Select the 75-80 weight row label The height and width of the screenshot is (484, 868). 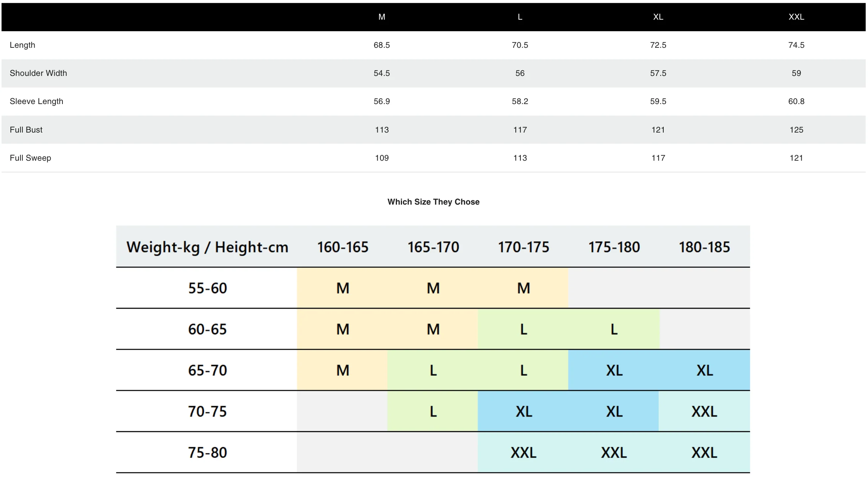point(207,452)
